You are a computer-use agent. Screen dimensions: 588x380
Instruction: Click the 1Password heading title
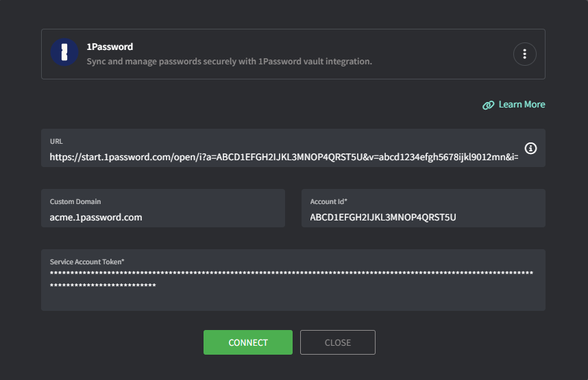point(110,47)
